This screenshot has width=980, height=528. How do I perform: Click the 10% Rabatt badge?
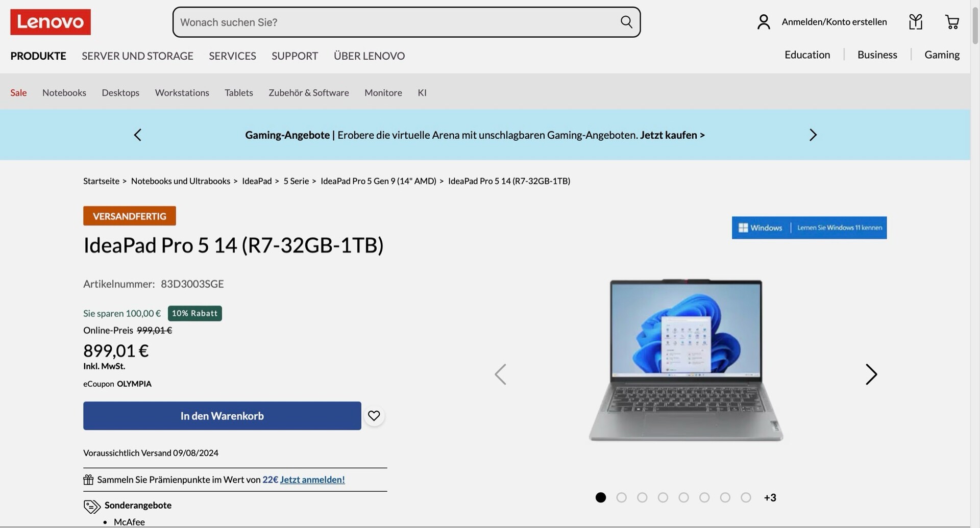tap(194, 313)
